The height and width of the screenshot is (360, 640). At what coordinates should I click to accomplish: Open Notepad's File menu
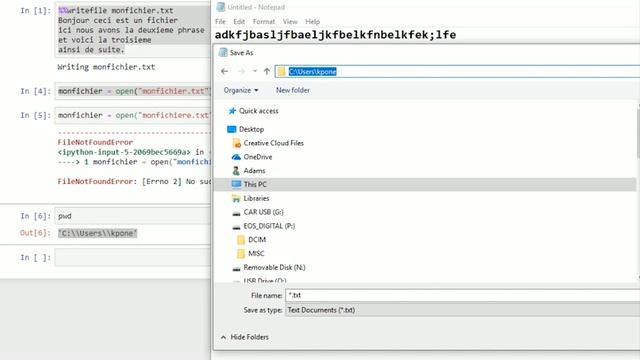coord(220,22)
